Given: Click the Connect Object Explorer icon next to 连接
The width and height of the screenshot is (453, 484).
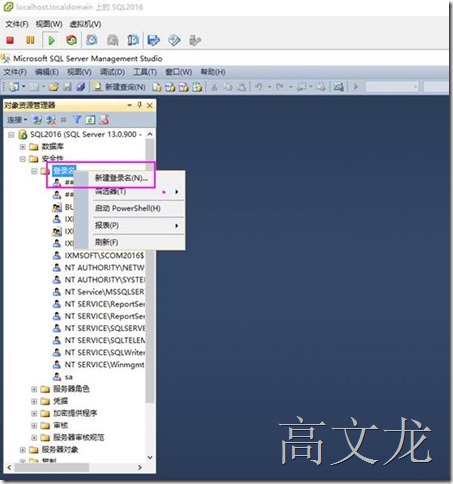Looking at the screenshot, I should [37, 120].
